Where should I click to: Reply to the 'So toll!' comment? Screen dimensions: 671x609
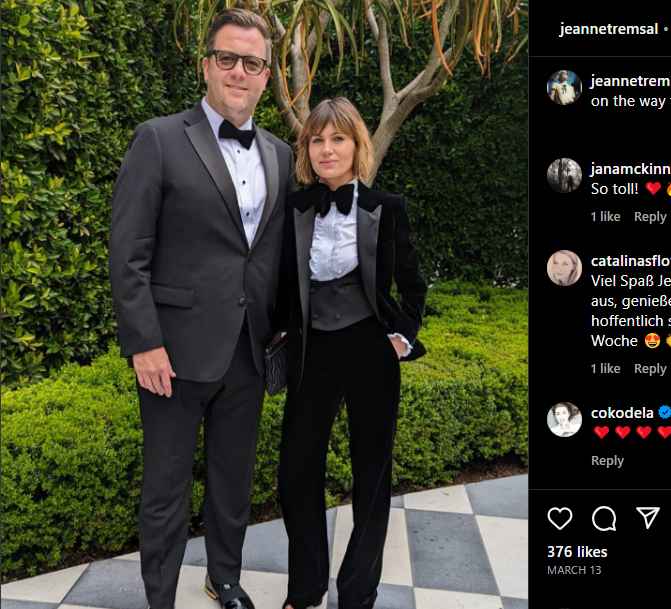[x=650, y=216]
